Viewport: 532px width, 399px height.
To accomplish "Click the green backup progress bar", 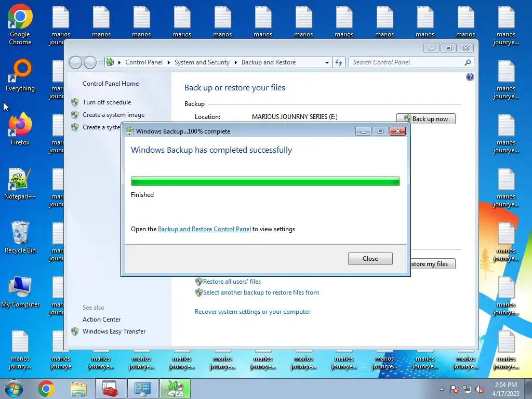I will click(x=265, y=181).
